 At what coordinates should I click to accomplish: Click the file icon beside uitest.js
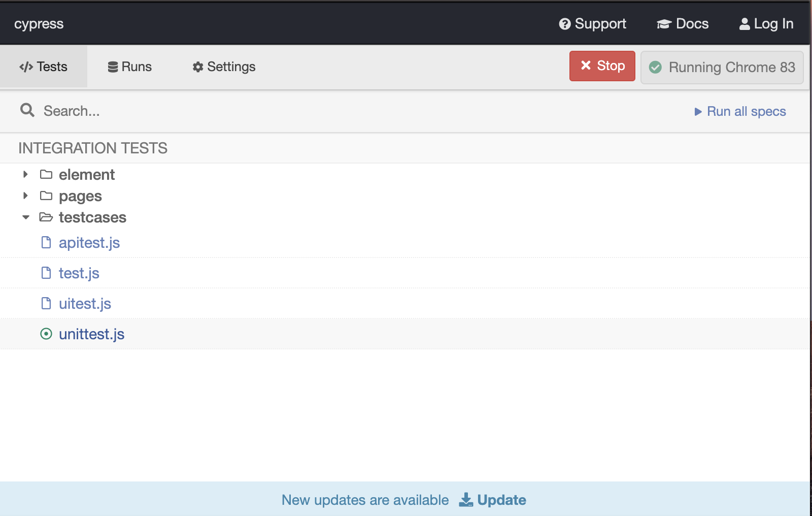pyautogui.click(x=46, y=303)
